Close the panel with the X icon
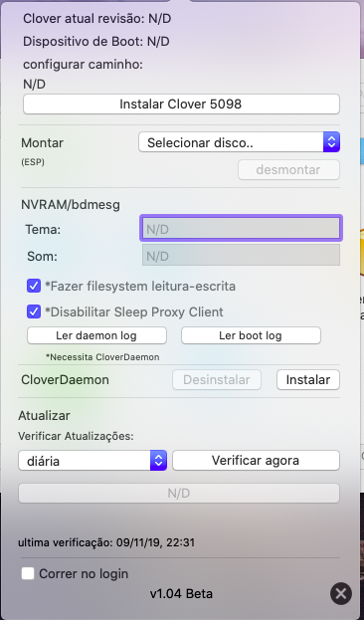Screen dimensions: 364x620 click(x=341, y=594)
